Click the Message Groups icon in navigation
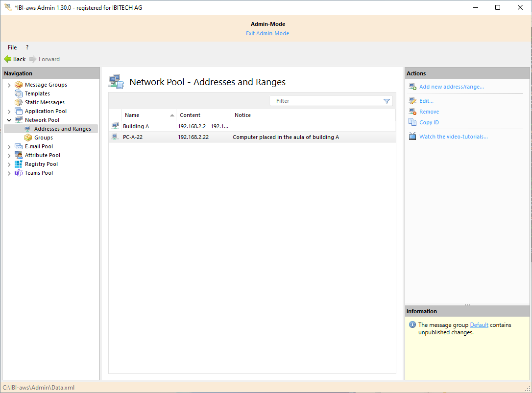Viewport: 532px width, 393px height. (x=19, y=85)
